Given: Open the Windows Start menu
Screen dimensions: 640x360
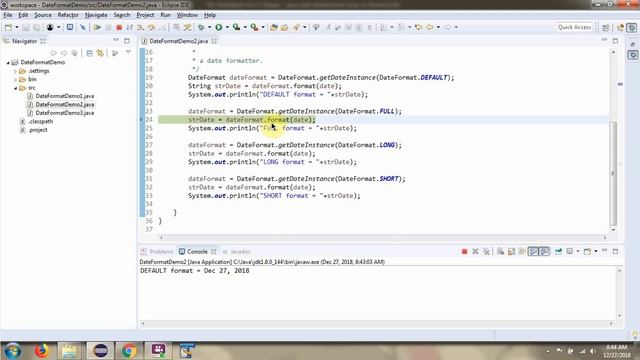Looking at the screenshot, I should pyautogui.click(x=13, y=351).
